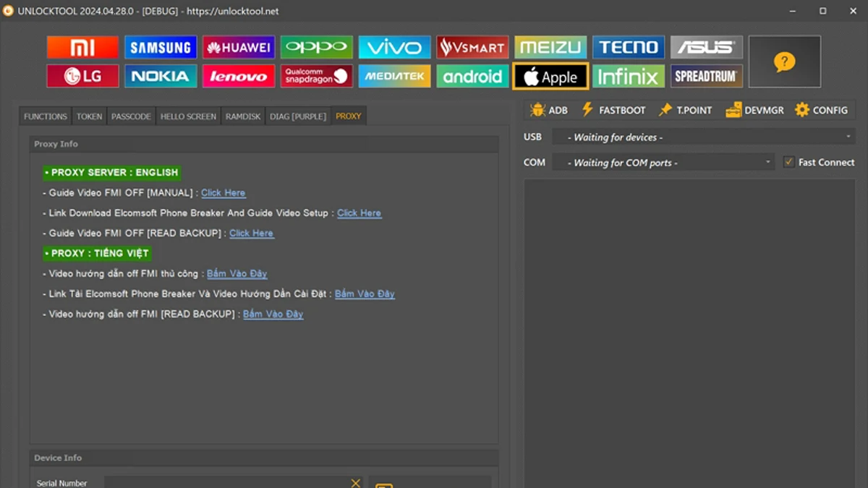Choose the Samsung brand tile

coord(160,48)
